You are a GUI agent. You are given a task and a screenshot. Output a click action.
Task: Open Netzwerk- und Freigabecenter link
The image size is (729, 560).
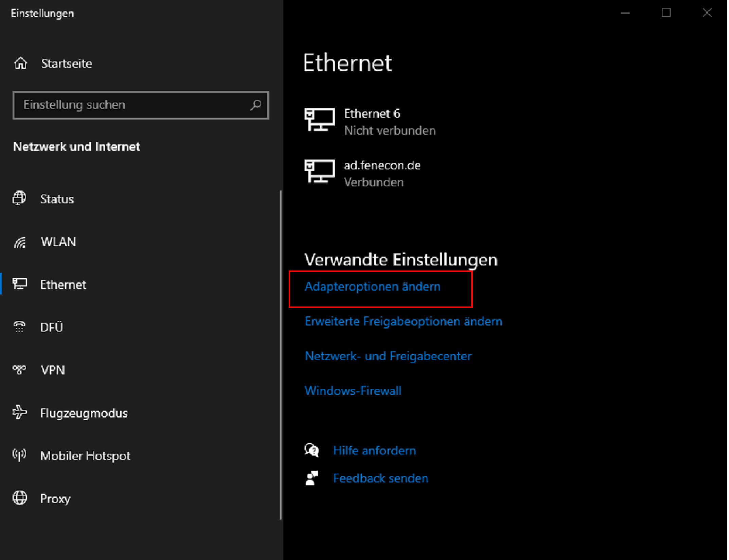pos(388,356)
